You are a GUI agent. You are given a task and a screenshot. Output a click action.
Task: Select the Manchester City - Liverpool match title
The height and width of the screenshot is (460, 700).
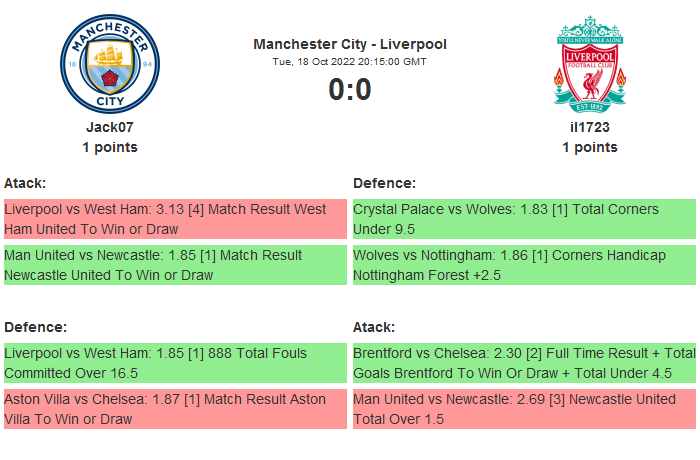[350, 44]
